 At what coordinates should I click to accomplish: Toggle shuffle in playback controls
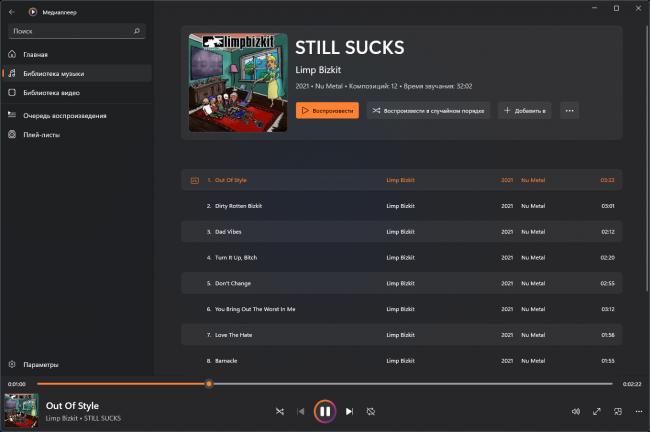click(x=280, y=411)
